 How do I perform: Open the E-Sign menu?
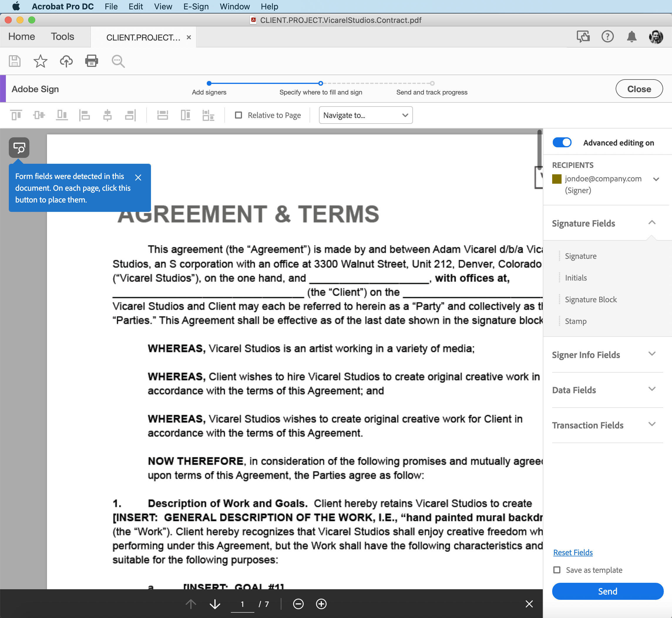pos(196,6)
